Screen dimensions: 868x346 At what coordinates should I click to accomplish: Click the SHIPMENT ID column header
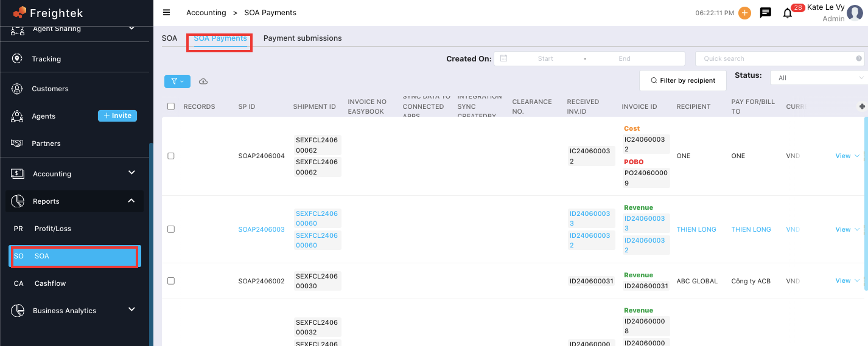point(314,106)
